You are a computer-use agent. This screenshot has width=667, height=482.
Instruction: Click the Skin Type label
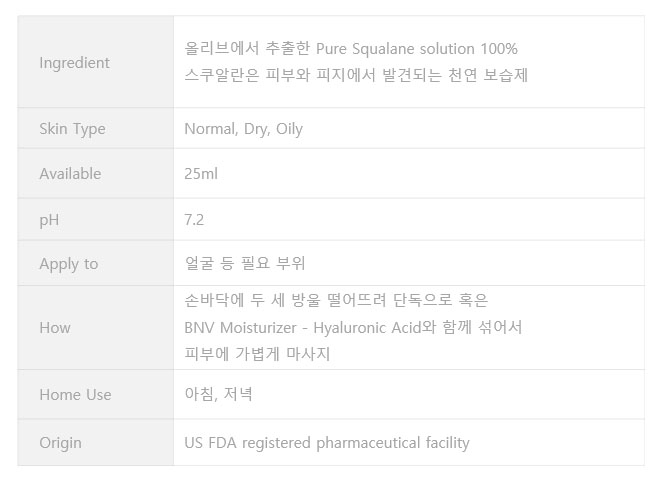click(x=72, y=129)
